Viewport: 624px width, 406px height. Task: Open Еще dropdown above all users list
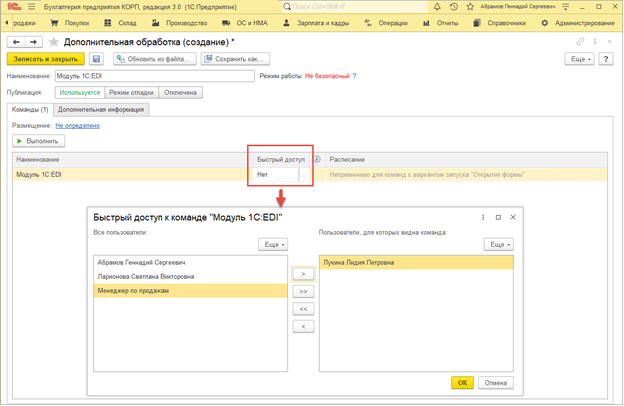pyautogui.click(x=273, y=244)
